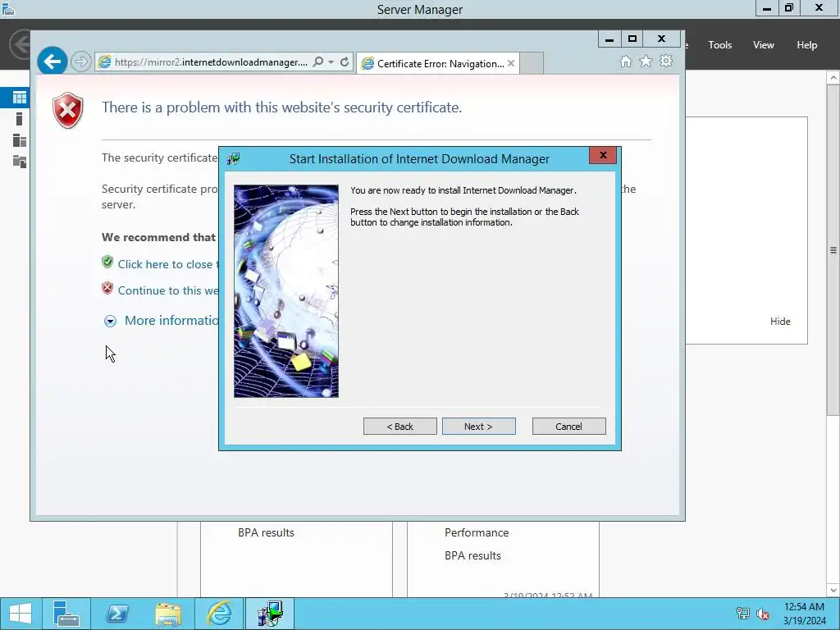
Task: Click the muted volume tray icon
Action: click(763, 614)
